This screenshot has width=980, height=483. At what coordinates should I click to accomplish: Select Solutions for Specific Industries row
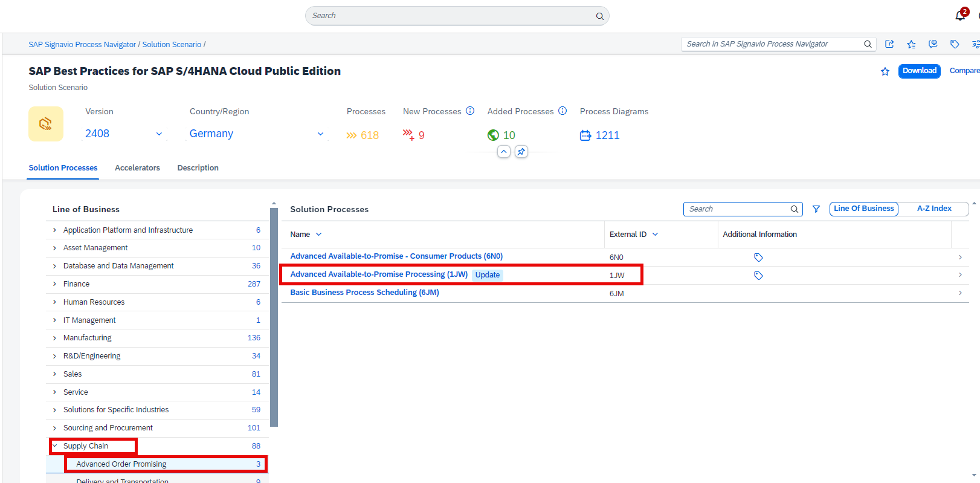[157, 410]
